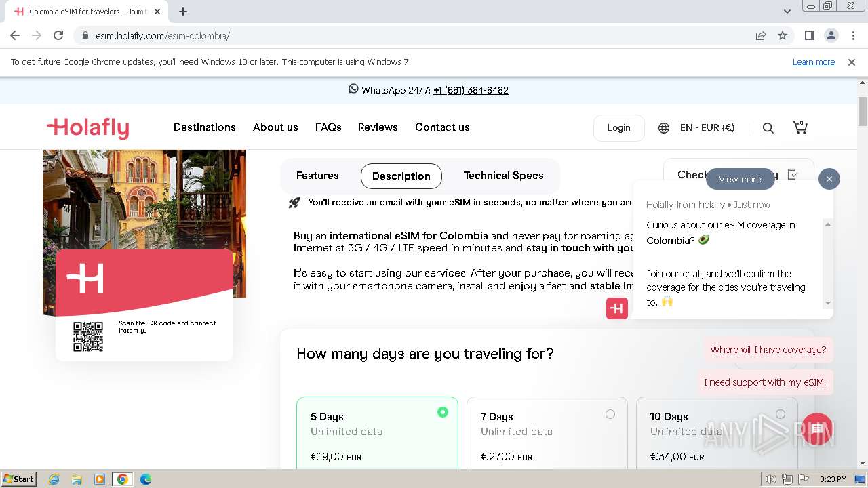Open Internet Explorer from the taskbar

point(54,479)
